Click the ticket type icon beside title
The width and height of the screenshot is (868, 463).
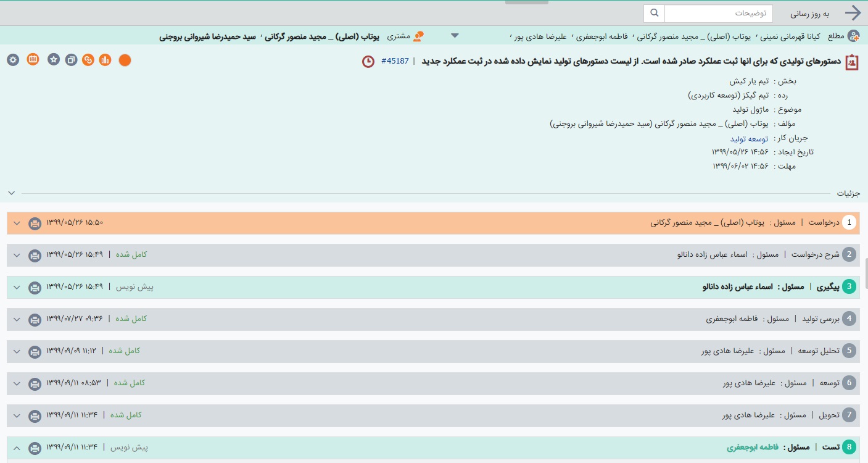pyautogui.click(x=852, y=62)
